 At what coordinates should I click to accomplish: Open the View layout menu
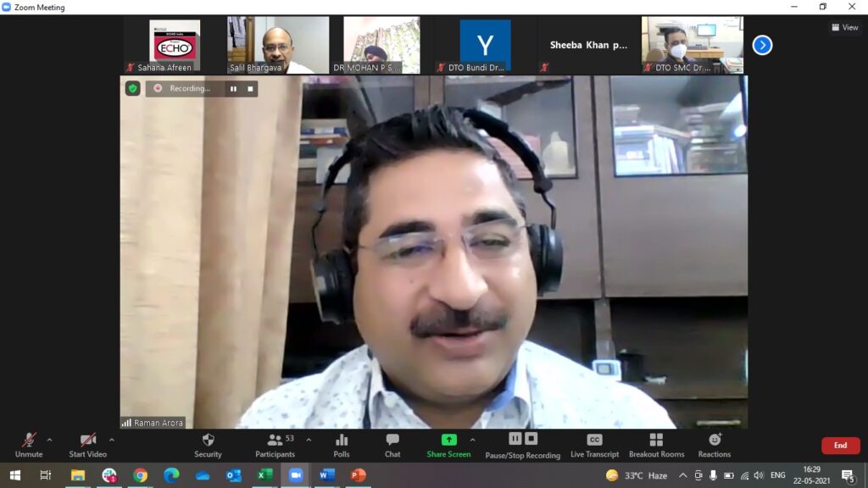pyautogui.click(x=845, y=27)
